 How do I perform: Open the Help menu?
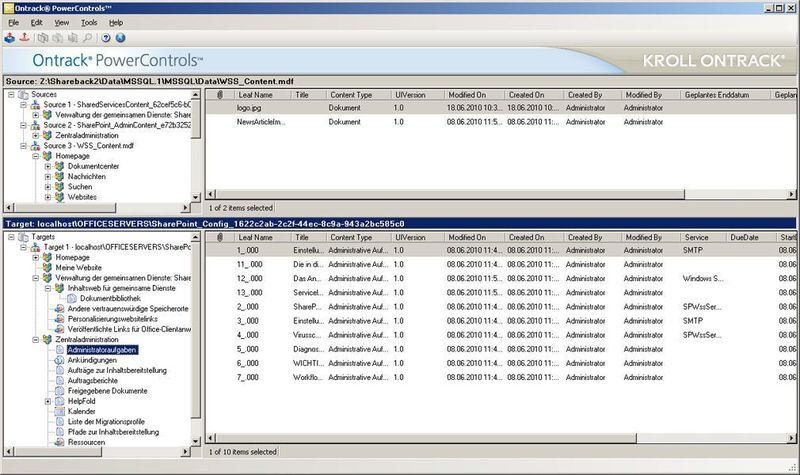click(116, 22)
